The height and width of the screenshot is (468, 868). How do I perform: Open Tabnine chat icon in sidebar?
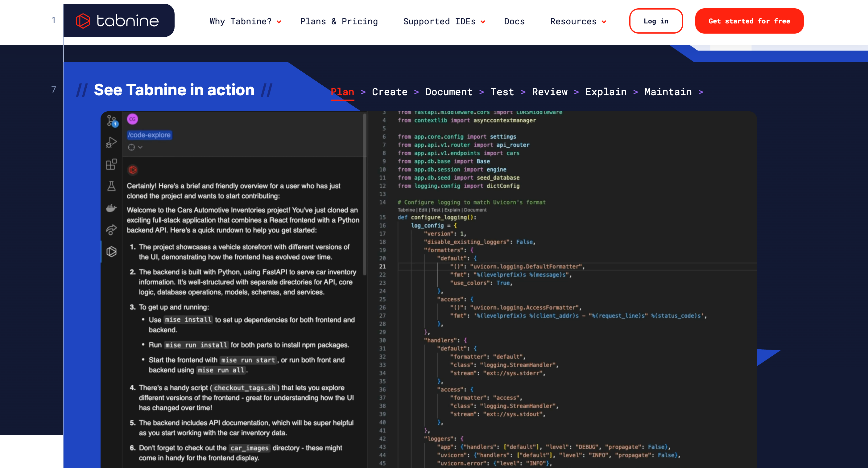click(x=112, y=252)
